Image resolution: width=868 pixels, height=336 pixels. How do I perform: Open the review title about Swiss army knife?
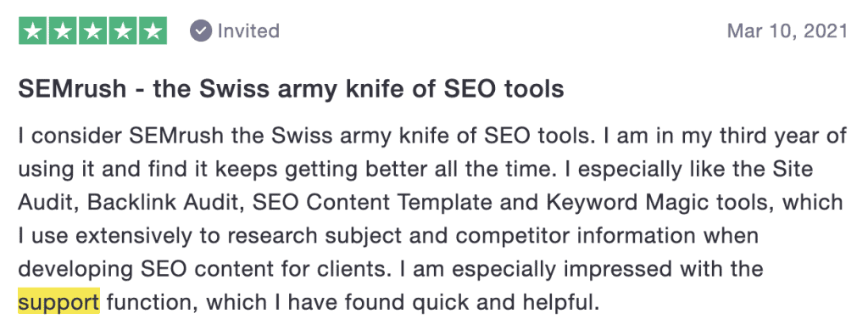(292, 89)
